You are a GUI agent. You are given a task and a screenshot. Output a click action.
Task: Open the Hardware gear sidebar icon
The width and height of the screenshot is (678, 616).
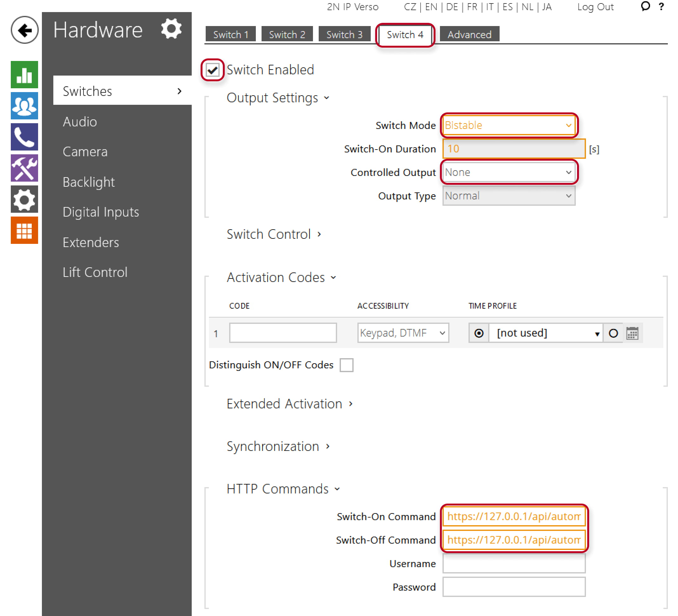coord(24,199)
